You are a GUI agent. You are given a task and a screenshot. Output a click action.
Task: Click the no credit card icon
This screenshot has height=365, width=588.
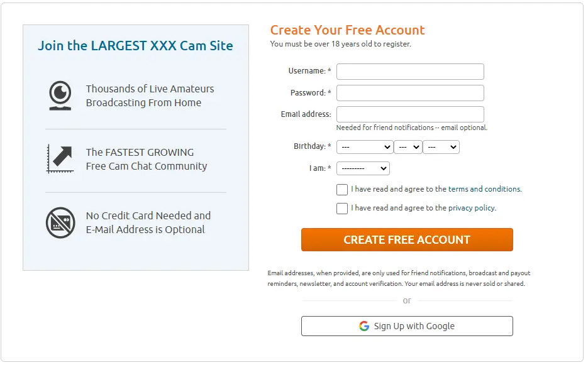click(60, 222)
